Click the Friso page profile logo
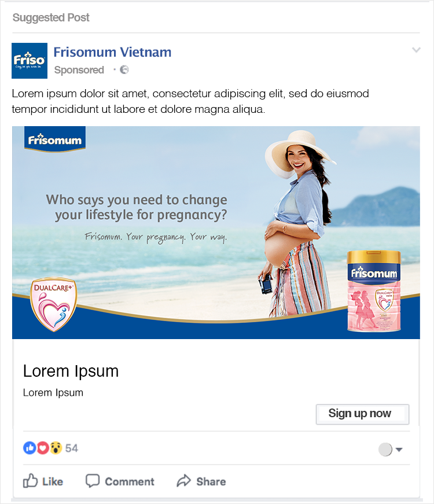Image resolution: width=434 pixels, height=504 pixels. click(x=30, y=61)
